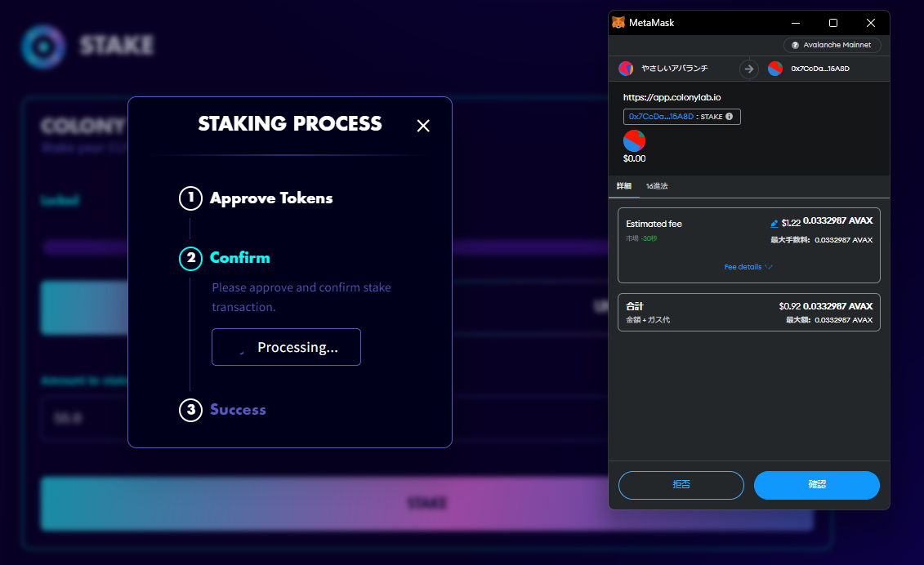Click the token avatar above $0.00
Viewport: 924px width, 565px height.
click(x=634, y=140)
